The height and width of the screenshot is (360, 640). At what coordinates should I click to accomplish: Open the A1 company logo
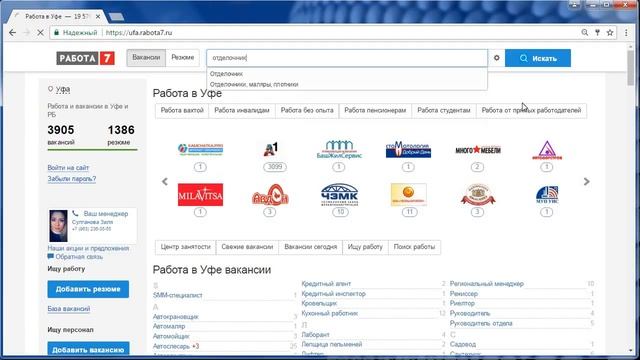pyautogui.click(x=271, y=149)
